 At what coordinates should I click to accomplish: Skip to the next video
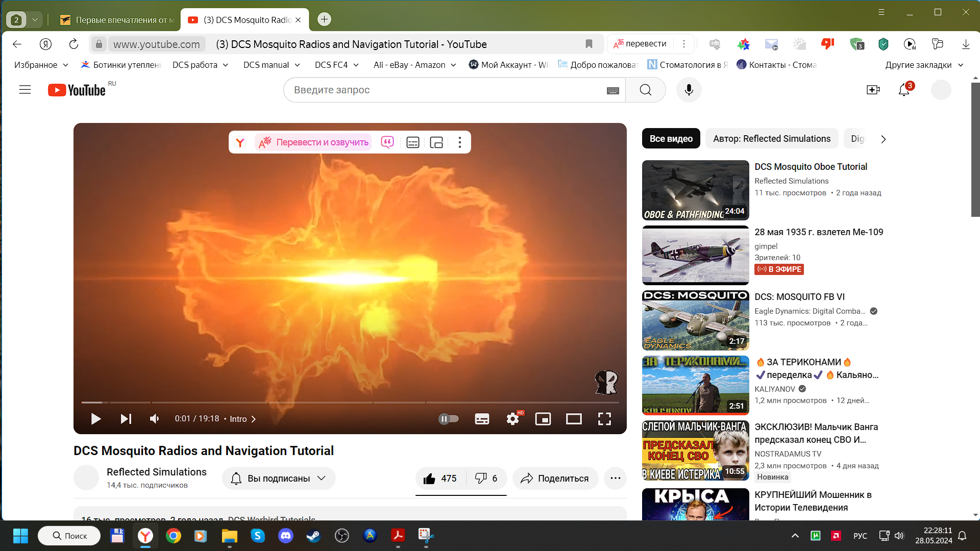pyautogui.click(x=126, y=419)
